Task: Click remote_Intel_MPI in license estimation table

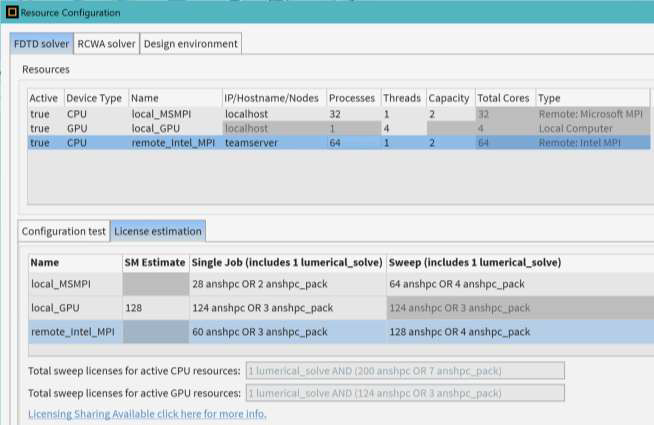Action: pos(75,332)
